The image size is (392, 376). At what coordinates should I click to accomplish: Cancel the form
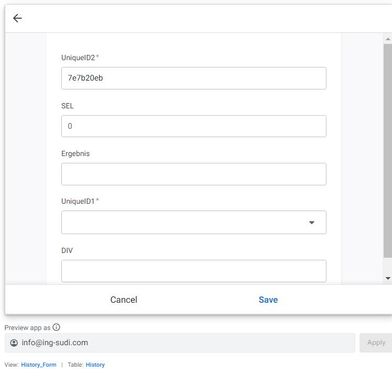pos(124,300)
